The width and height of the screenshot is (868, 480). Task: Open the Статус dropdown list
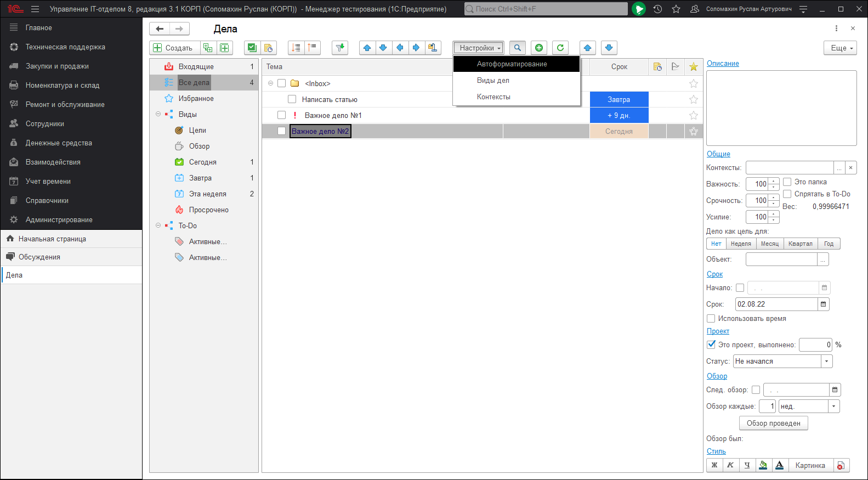[x=826, y=361]
